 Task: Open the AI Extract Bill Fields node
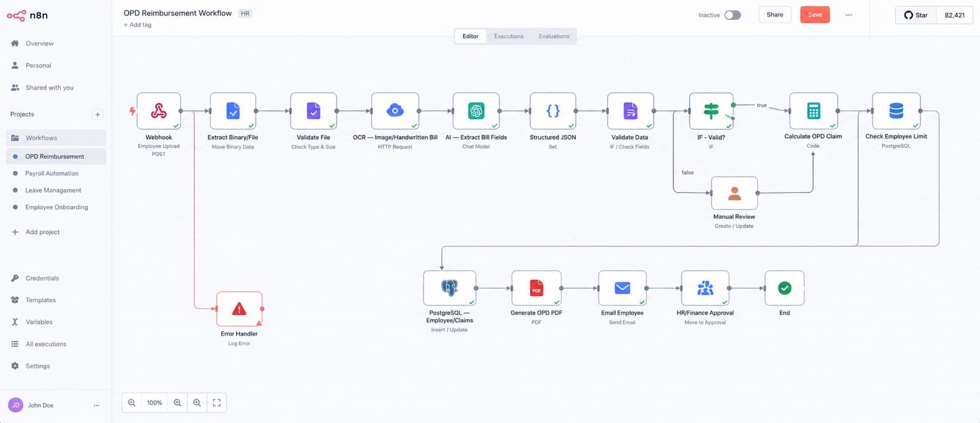click(x=476, y=111)
